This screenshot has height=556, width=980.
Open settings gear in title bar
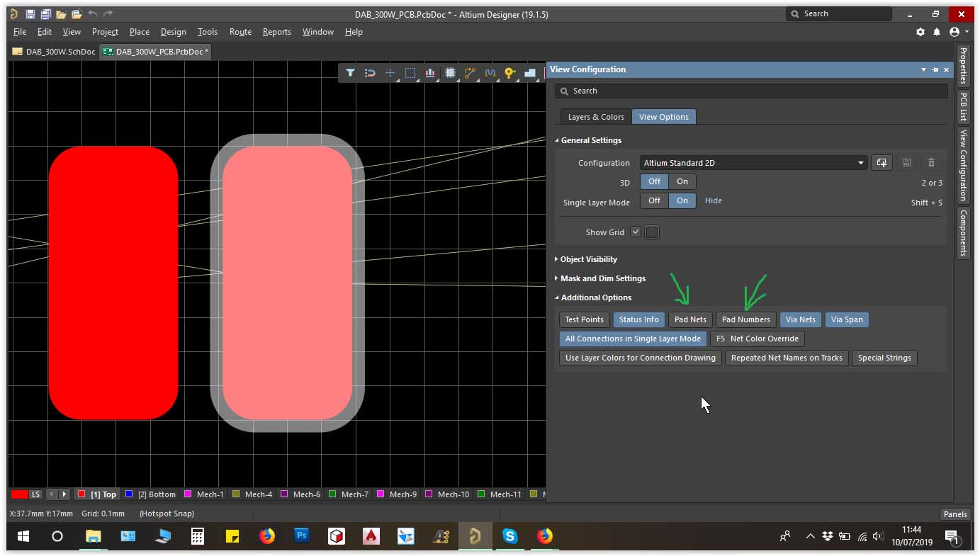click(x=920, y=32)
